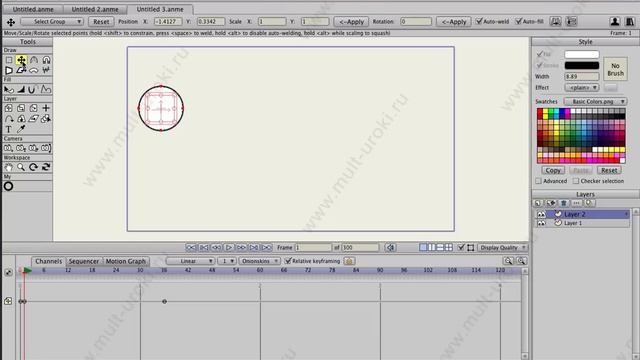Toggle the Auto-weld checkbox
The height and width of the screenshot is (360, 640).
click(479, 21)
